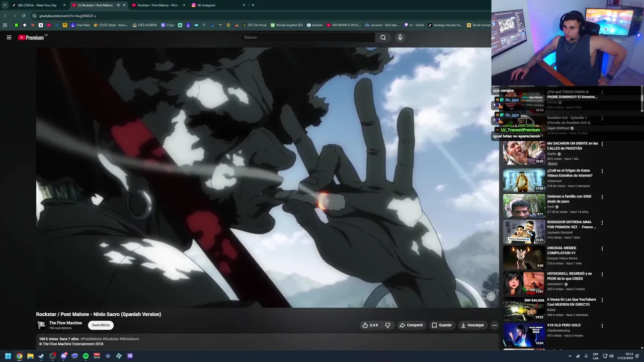Open options menu for HIYOKODOLL REGRESÓ video
This screenshot has width=644, height=362.
pyautogui.click(x=602, y=275)
